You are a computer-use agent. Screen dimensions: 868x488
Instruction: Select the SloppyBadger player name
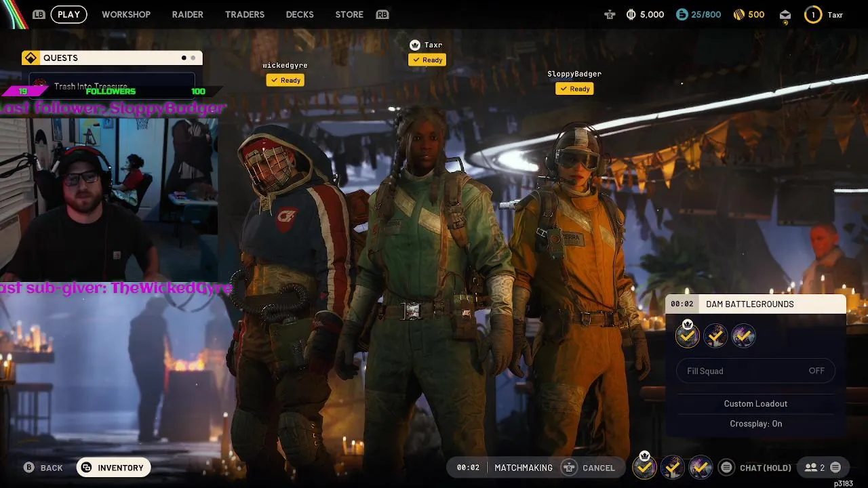click(574, 74)
